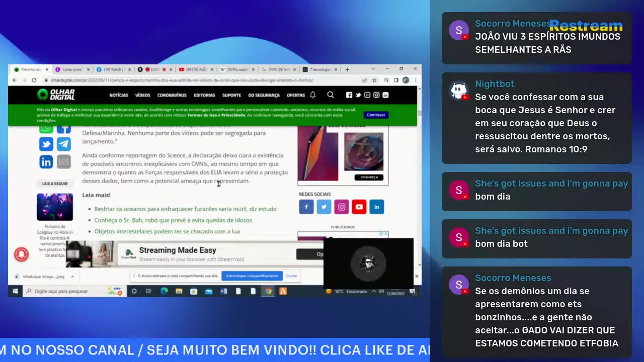Open the Vídeos menu
Image resolution: width=644 pixels, height=362 pixels.
[x=142, y=95]
